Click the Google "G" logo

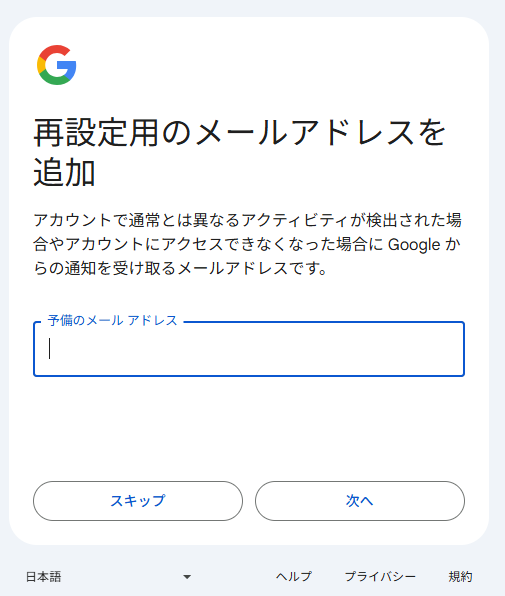57,65
